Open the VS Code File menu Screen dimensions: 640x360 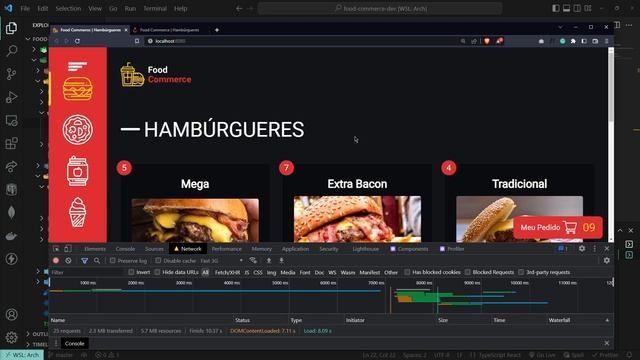(x=25, y=8)
